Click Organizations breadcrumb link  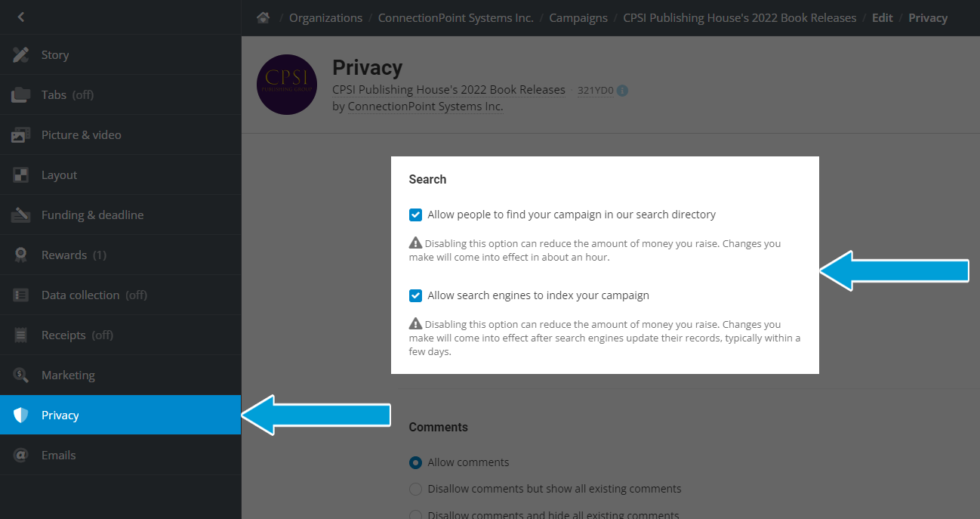pyautogui.click(x=325, y=17)
